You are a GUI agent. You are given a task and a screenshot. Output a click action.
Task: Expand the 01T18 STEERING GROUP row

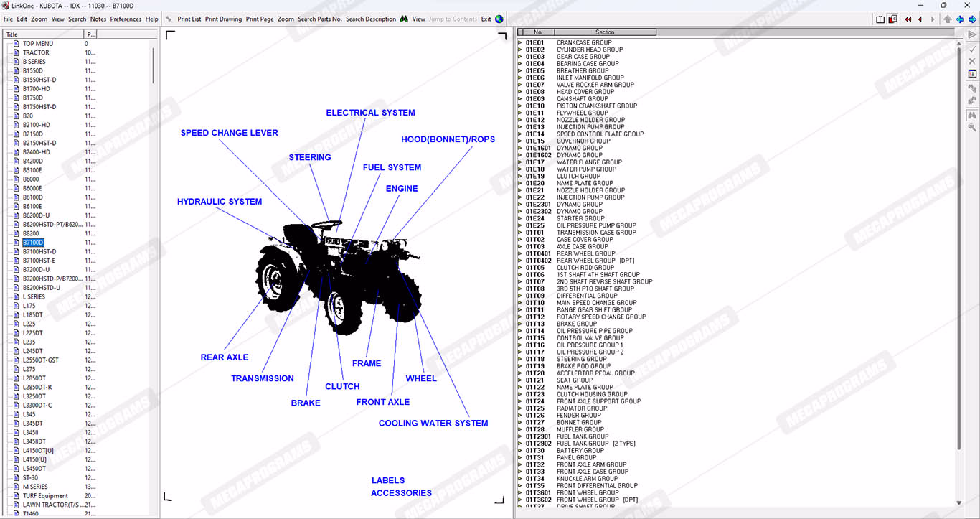520,360
